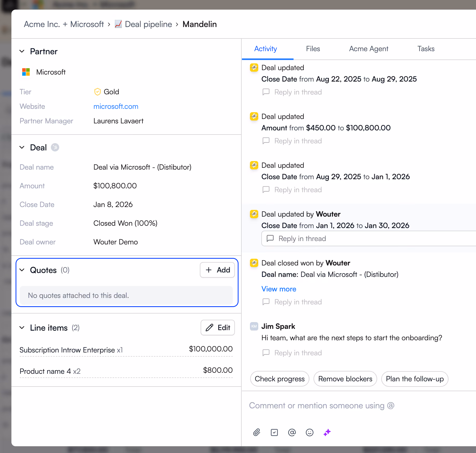Image resolution: width=476 pixels, height=453 pixels.
Task: Open the Files tab
Action: (313, 49)
